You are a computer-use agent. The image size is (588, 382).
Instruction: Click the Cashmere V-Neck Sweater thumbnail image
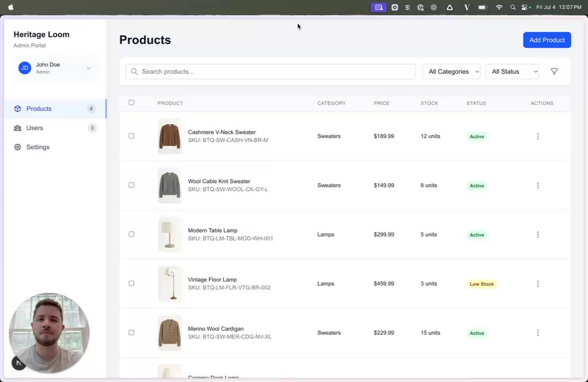[x=169, y=136]
